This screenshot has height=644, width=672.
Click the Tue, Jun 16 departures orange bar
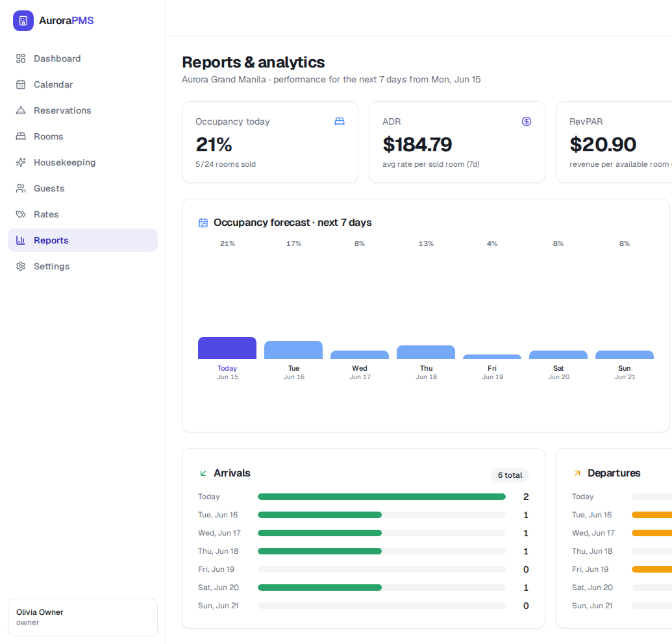(x=652, y=515)
